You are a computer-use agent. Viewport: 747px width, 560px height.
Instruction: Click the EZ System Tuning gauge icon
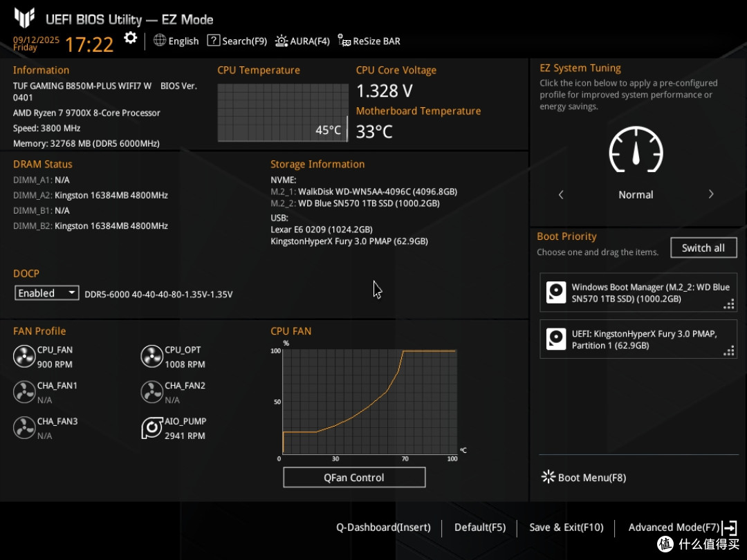click(636, 149)
